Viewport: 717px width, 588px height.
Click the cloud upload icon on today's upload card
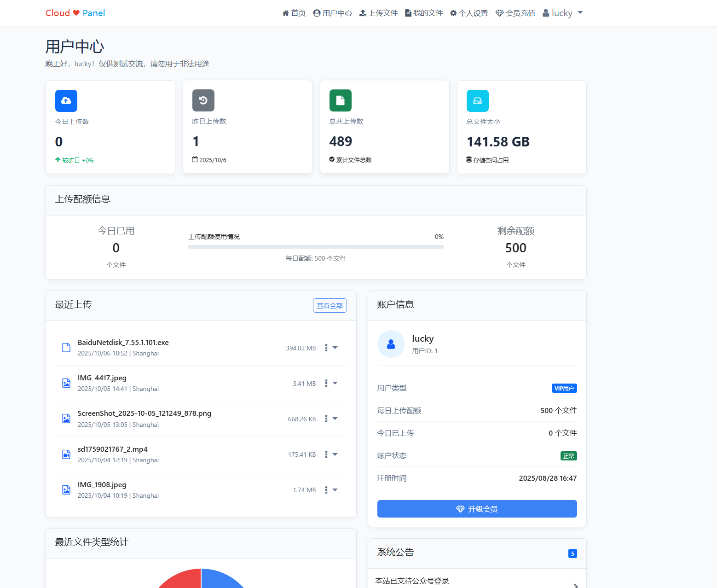tap(66, 100)
